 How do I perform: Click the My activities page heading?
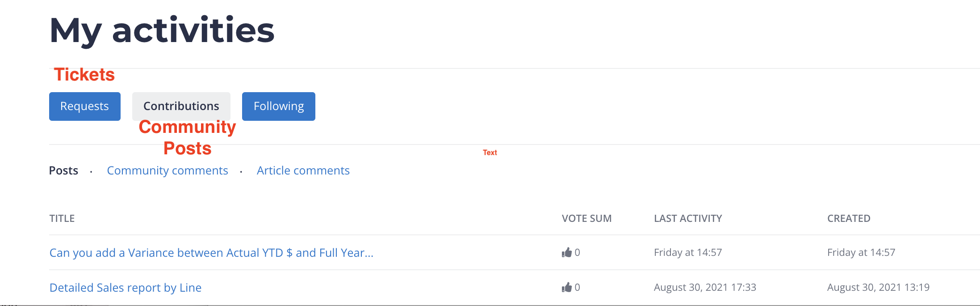point(162,30)
